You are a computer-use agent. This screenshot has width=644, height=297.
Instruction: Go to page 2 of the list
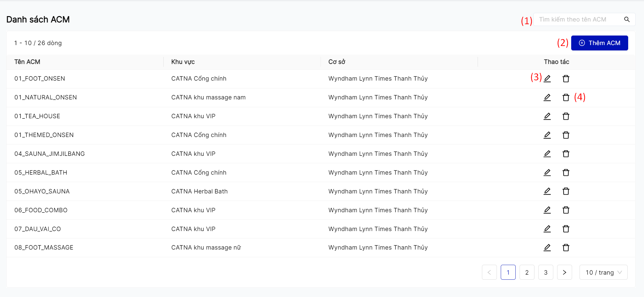pyautogui.click(x=527, y=272)
